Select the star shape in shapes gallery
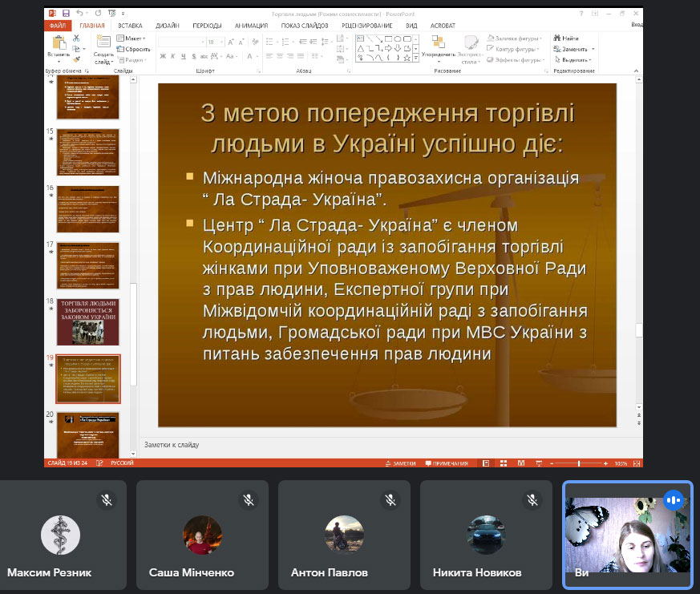This screenshot has width=700, height=594. pos(407,58)
